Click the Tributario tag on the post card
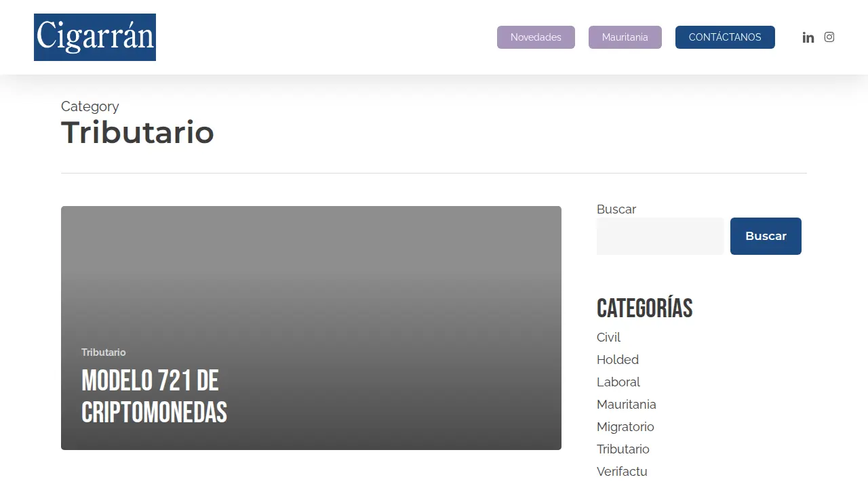 [x=104, y=352]
